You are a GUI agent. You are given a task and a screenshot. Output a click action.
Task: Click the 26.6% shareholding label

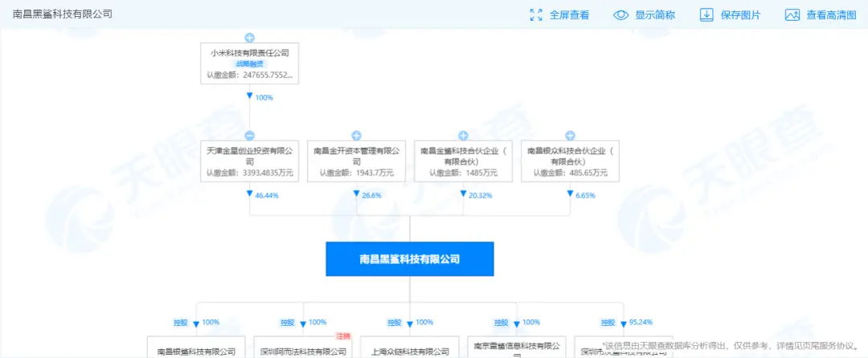[373, 195]
